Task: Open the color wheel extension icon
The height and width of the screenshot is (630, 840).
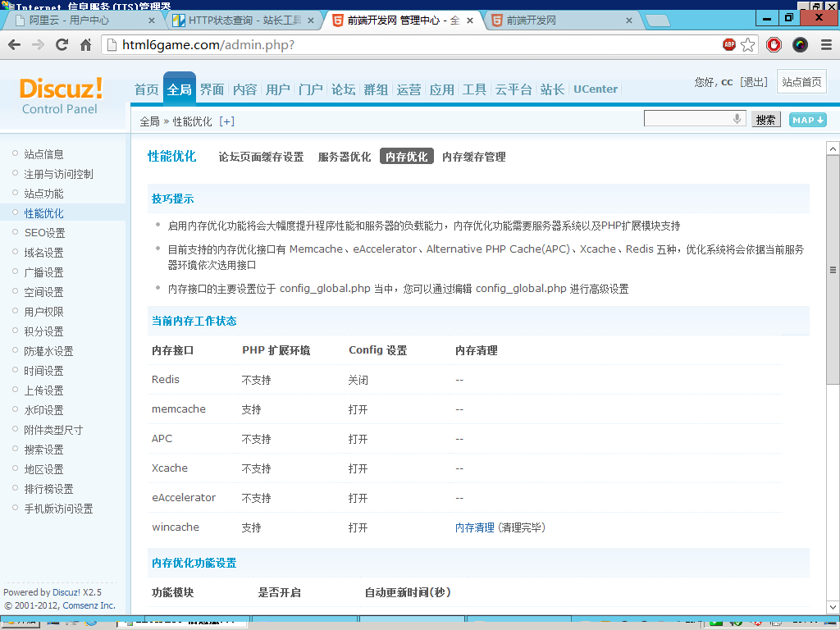Action: pos(800,45)
